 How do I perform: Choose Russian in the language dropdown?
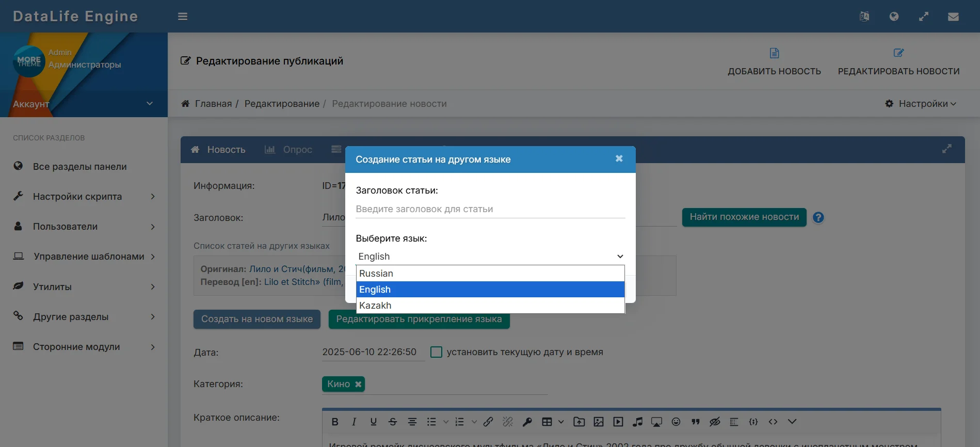(376, 274)
